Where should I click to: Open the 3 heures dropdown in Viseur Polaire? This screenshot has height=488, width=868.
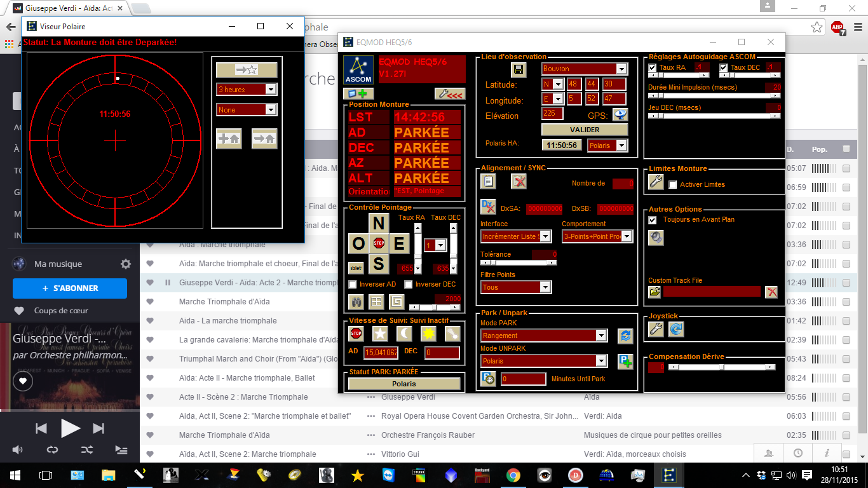pos(271,90)
